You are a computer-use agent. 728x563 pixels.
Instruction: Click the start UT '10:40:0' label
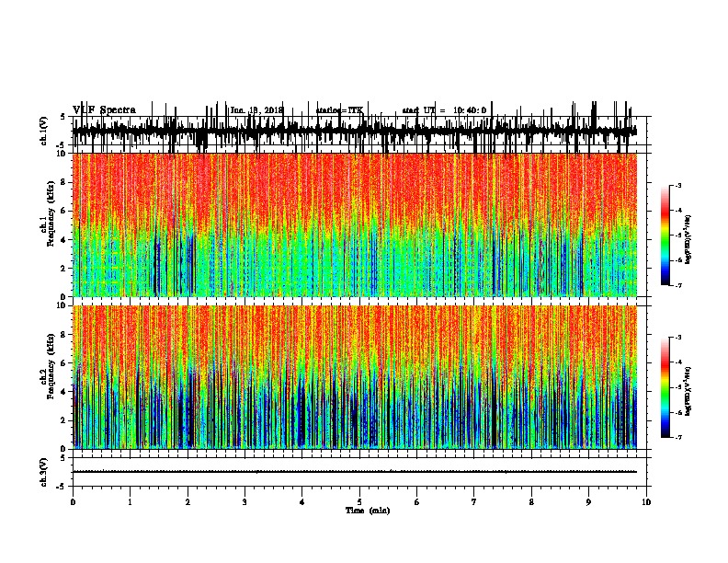[x=470, y=110]
